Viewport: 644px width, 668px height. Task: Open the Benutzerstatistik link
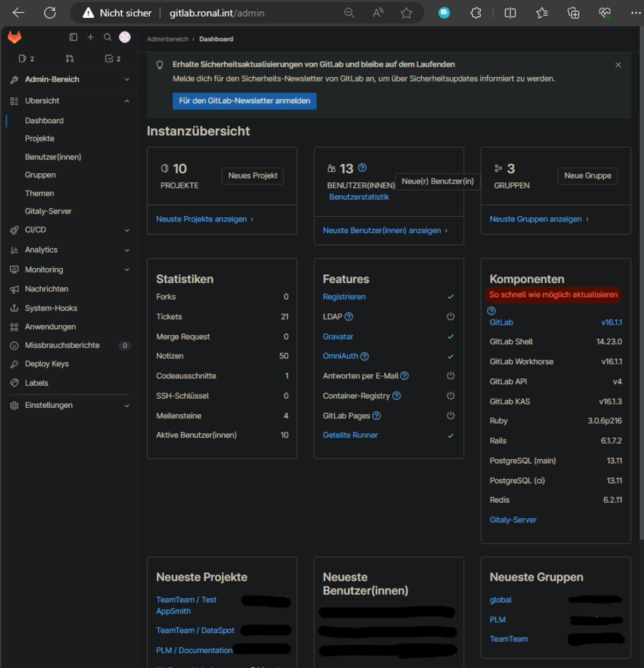tap(359, 197)
